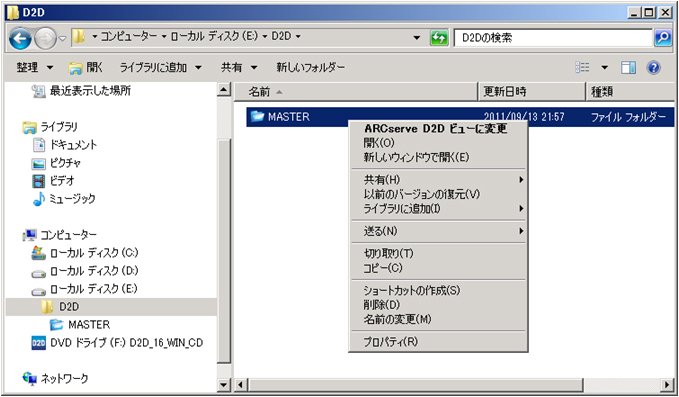Go back using the blue arrow
This screenshot has width=679, height=397.
coord(20,39)
